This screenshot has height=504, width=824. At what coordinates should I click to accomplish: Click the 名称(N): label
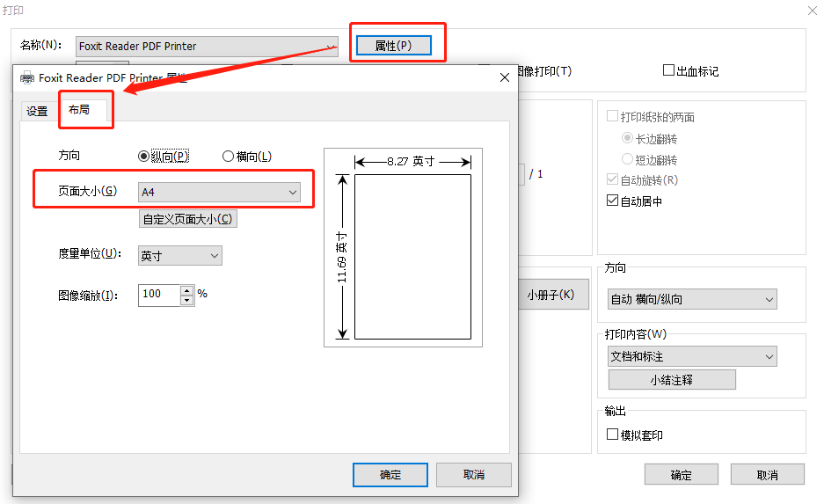click(40, 45)
